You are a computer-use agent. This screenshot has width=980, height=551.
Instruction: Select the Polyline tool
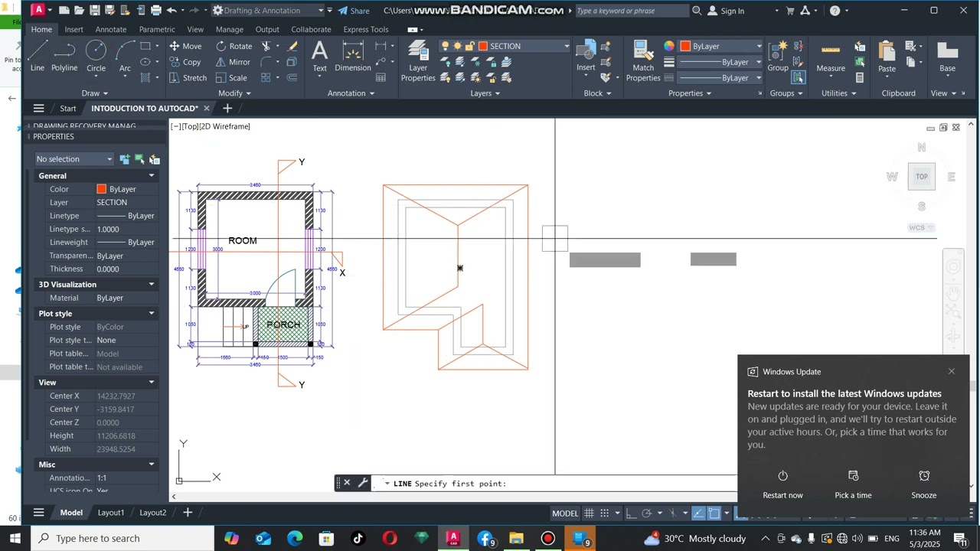click(64, 56)
